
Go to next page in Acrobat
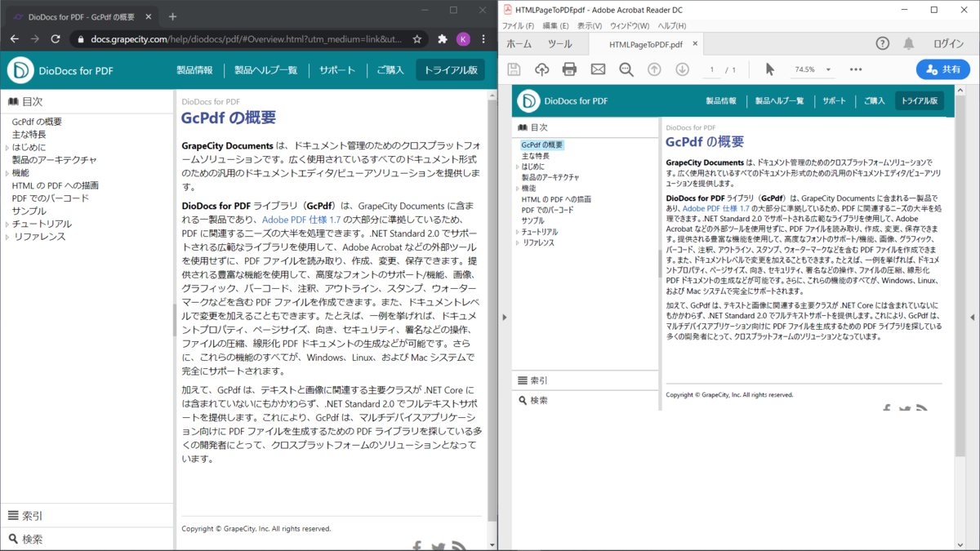682,69
